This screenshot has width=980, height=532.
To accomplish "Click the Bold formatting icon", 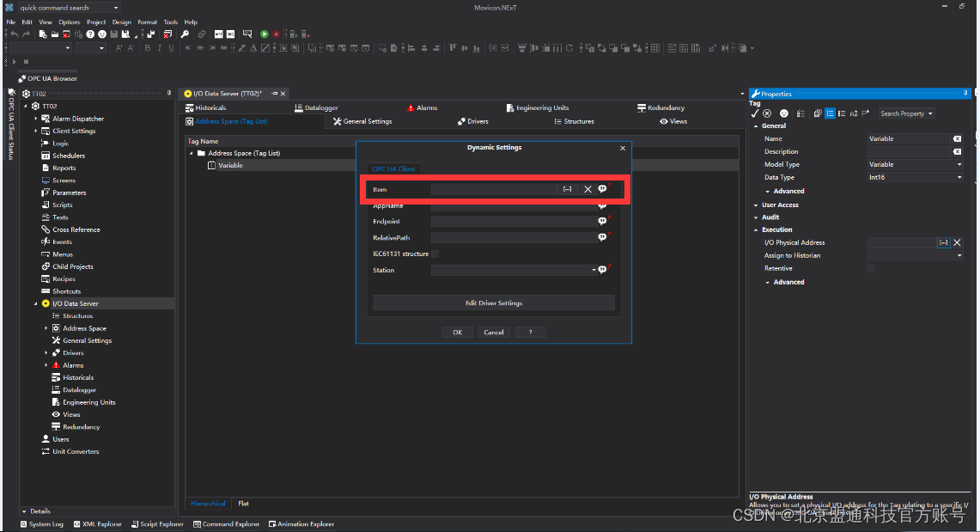I will (148, 48).
